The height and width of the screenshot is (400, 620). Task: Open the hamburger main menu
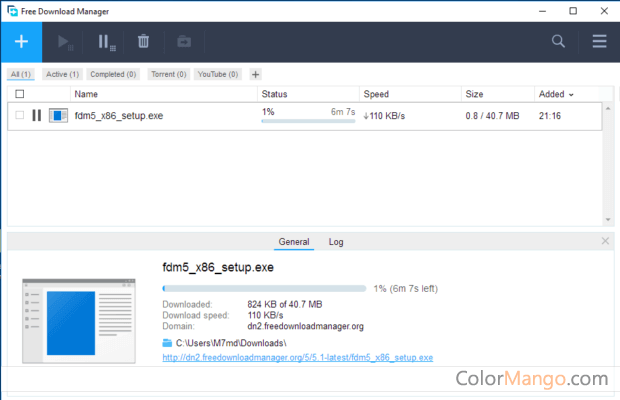click(599, 42)
